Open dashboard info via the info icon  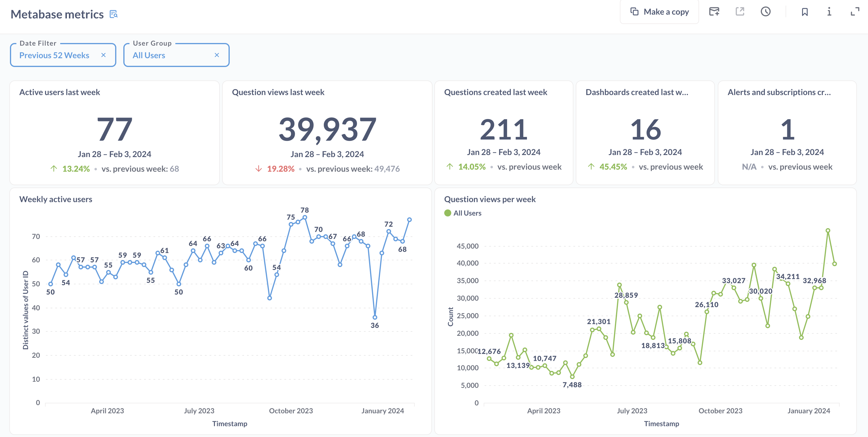(829, 12)
